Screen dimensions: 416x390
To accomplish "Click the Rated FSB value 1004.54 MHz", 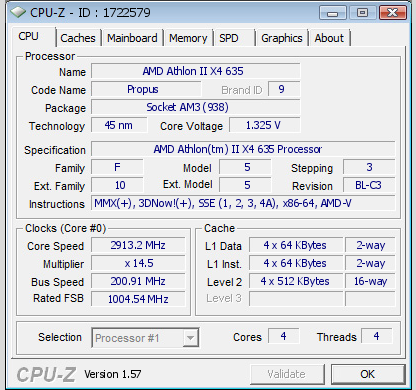I will 138,299.
